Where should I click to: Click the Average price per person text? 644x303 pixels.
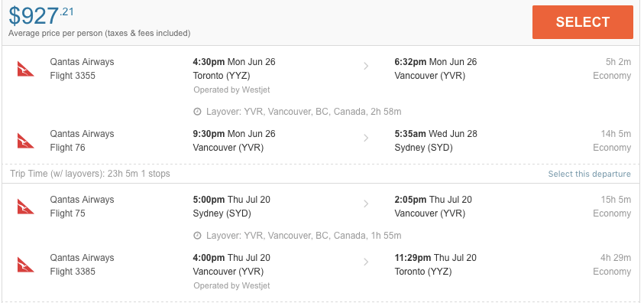pyautogui.click(x=99, y=34)
